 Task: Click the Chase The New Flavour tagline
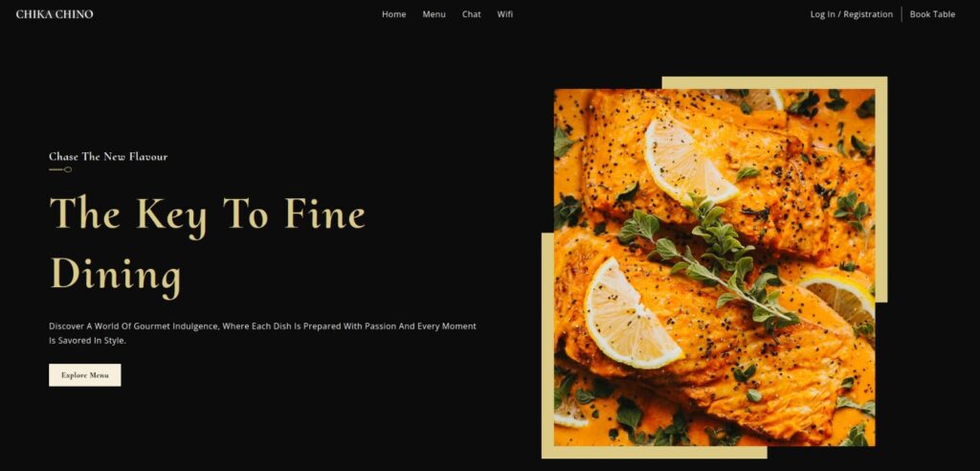108,156
